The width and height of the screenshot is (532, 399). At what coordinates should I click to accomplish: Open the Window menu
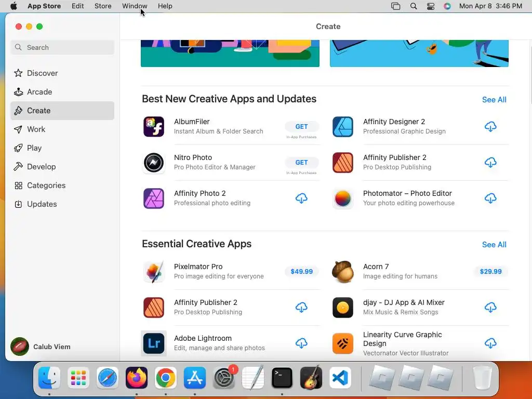coord(135,6)
